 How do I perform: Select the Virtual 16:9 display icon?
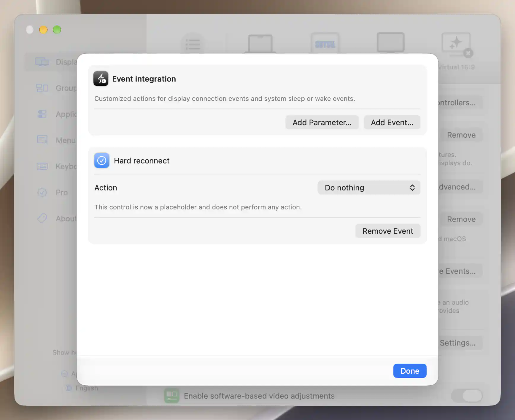point(456,44)
